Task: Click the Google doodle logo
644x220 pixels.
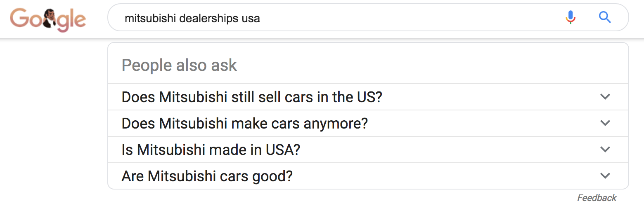Action: [x=48, y=19]
